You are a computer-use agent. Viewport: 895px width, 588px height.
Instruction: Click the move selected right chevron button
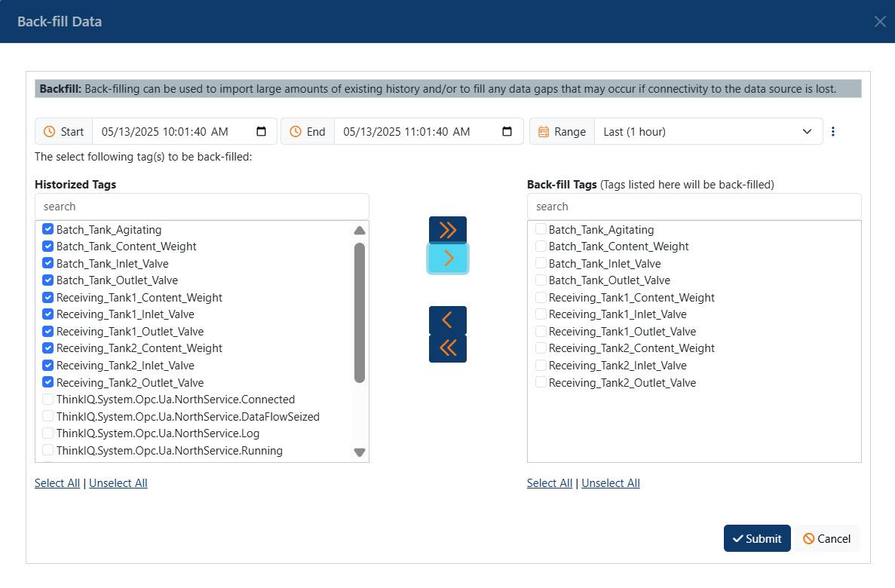pos(447,259)
